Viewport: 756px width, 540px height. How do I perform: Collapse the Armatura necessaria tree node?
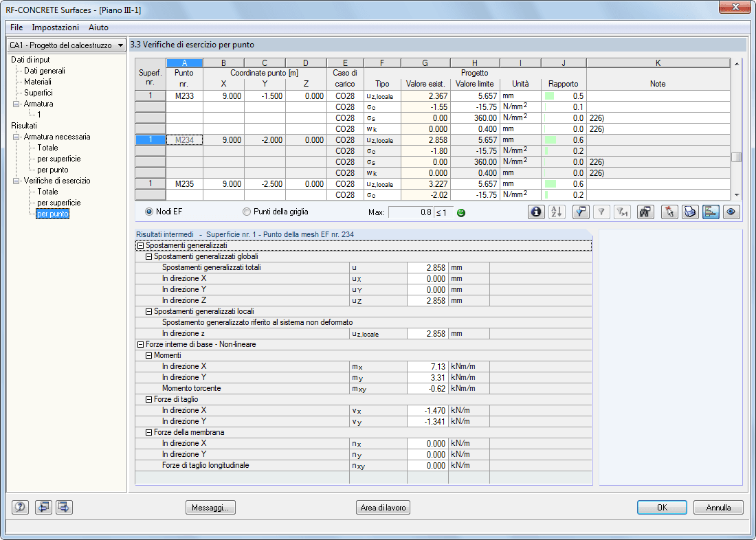[x=16, y=137]
